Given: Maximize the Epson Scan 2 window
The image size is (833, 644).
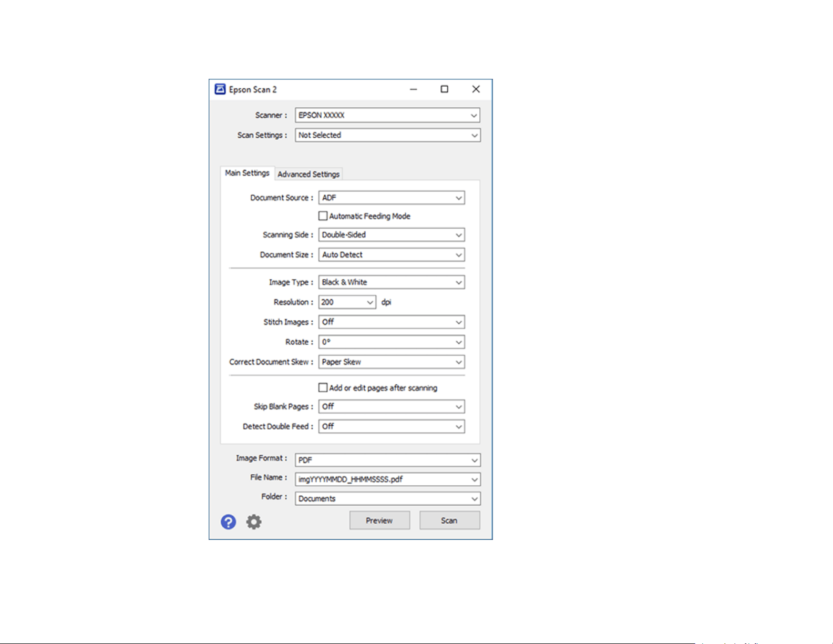Looking at the screenshot, I should (x=445, y=89).
